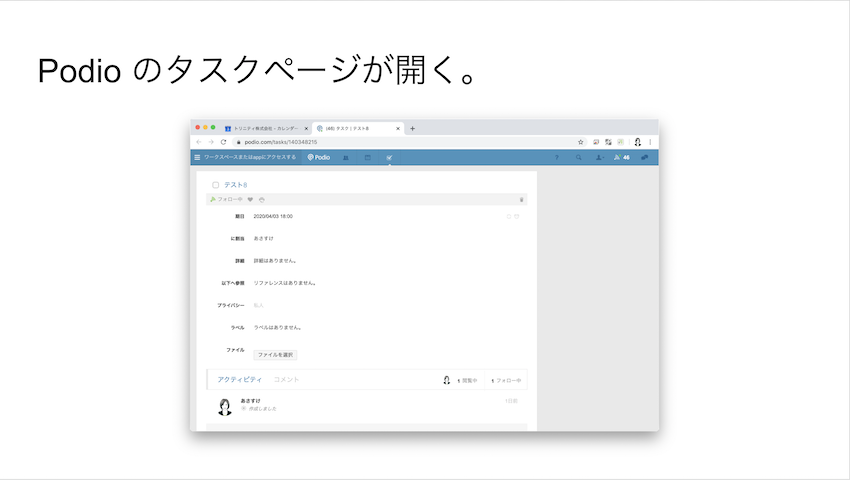This screenshot has height=480, width=850.
Task: Click the podio.com address bar URL
Action: tap(280, 142)
